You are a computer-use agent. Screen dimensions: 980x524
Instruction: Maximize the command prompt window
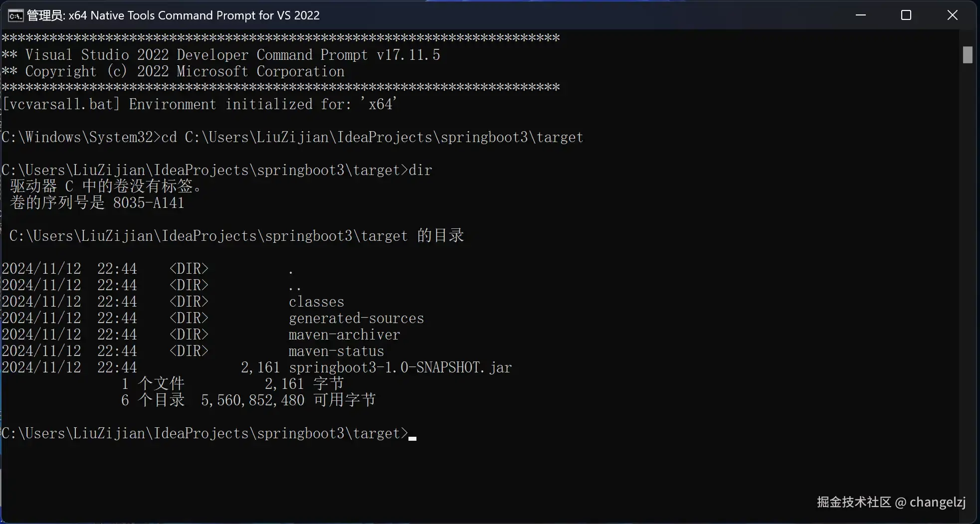point(906,15)
